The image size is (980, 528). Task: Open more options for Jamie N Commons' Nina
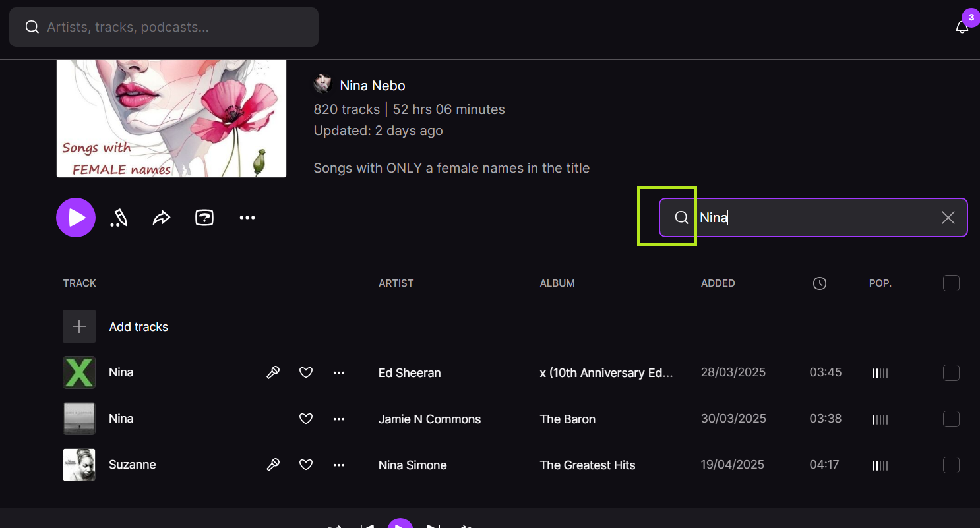[339, 419]
